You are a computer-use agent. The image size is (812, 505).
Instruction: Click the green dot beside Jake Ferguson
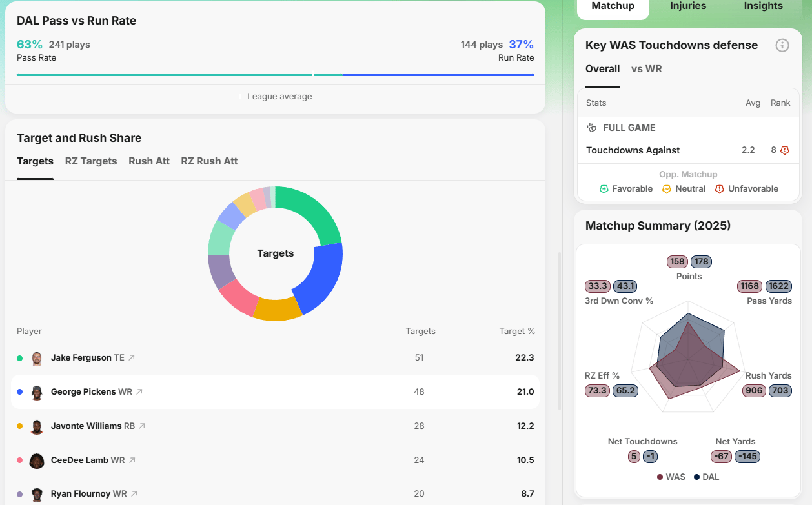pyautogui.click(x=19, y=358)
